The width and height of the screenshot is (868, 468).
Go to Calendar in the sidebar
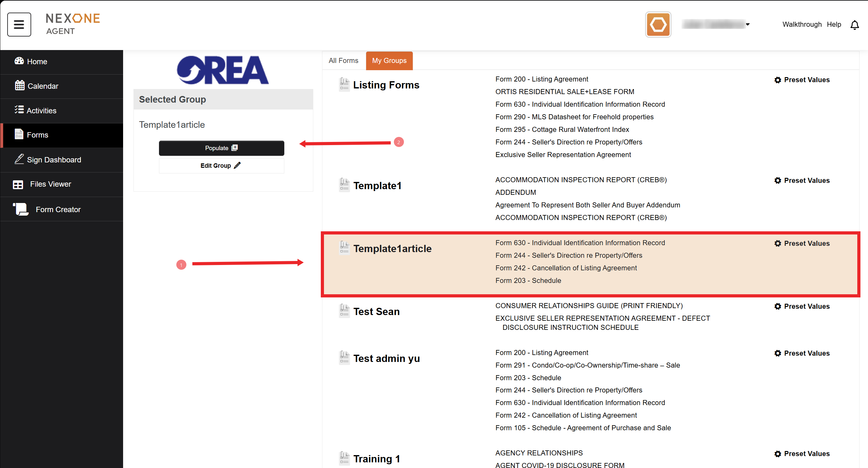(43, 86)
